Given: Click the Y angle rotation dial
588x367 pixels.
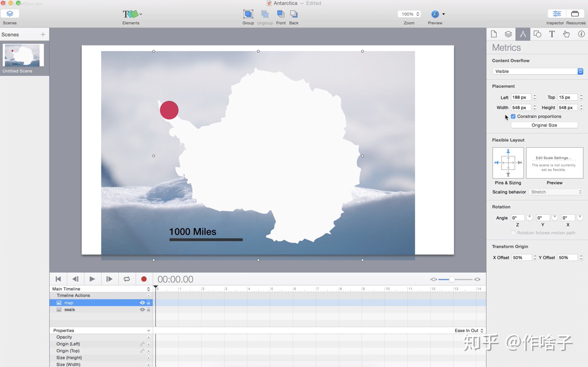Looking at the screenshot, I should [554, 218].
